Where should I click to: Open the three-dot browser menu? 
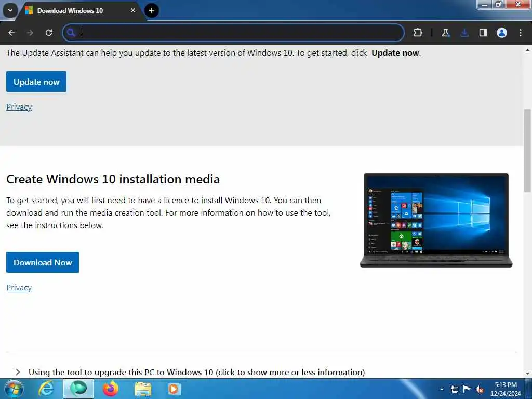pyautogui.click(x=521, y=33)
